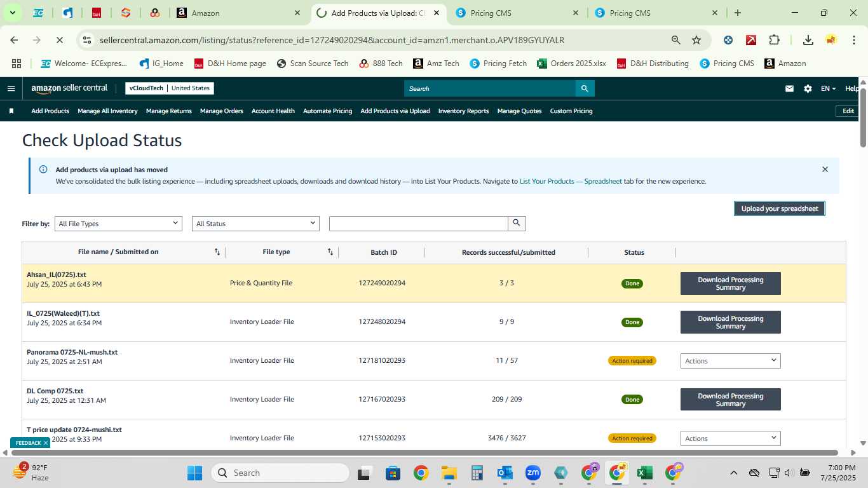The image size is (868, 488).
Task: Open the Orders 2025.xlsx bookmark
Action: 572,64
